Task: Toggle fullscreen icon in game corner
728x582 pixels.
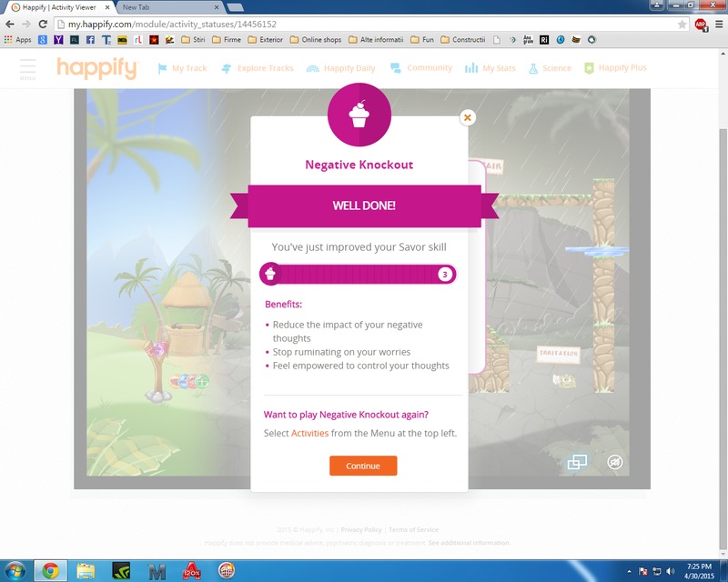Action: [x=577, y=462]
